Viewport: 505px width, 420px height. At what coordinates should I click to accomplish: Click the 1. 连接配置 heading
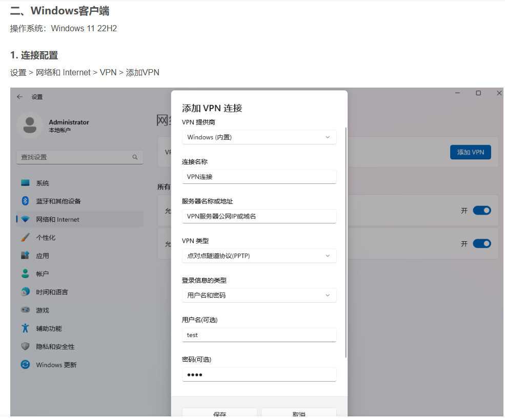(x=34, y=55)
